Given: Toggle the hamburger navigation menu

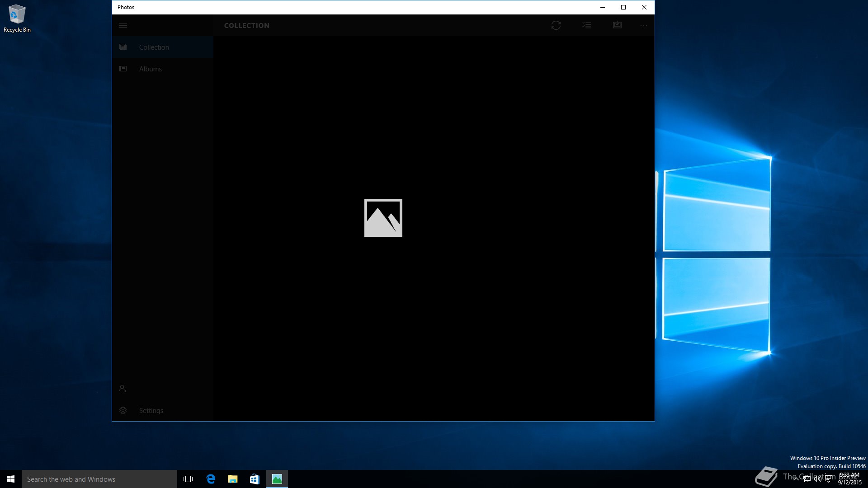Looking at the screenshot, I should coord(123,25).
